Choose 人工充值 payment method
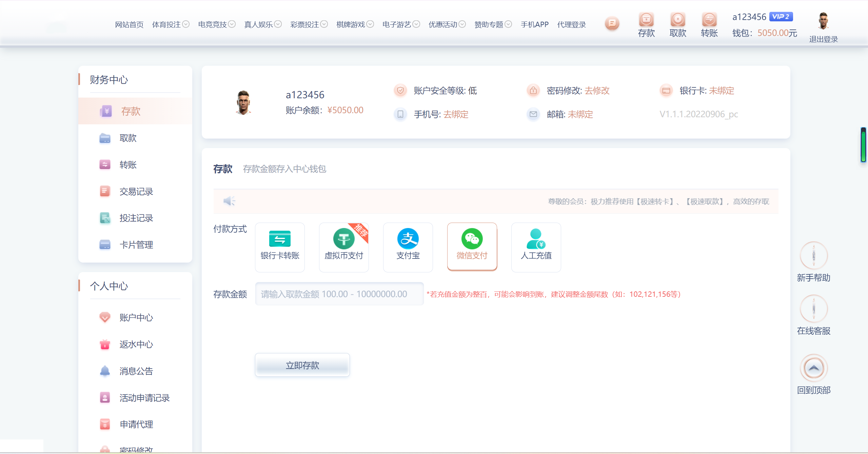Viewport: 868px width, 454px height. click(536, 247)
